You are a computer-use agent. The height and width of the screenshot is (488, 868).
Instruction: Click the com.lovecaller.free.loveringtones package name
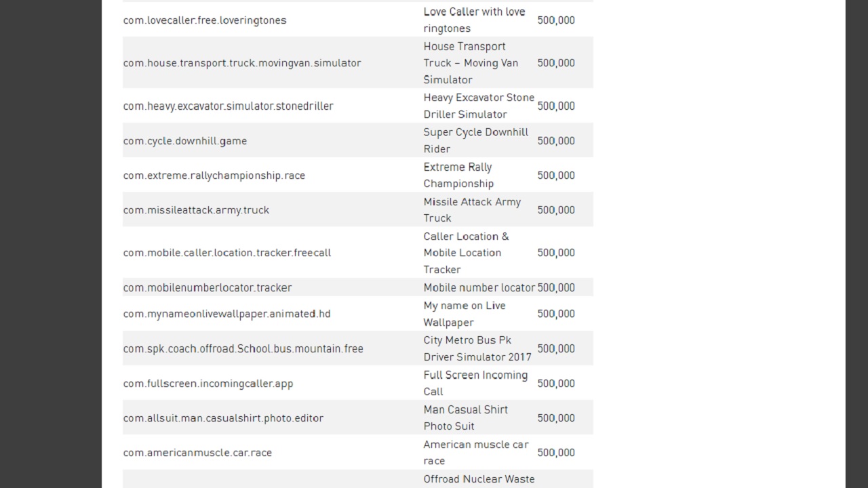click(x=205, y=20)
